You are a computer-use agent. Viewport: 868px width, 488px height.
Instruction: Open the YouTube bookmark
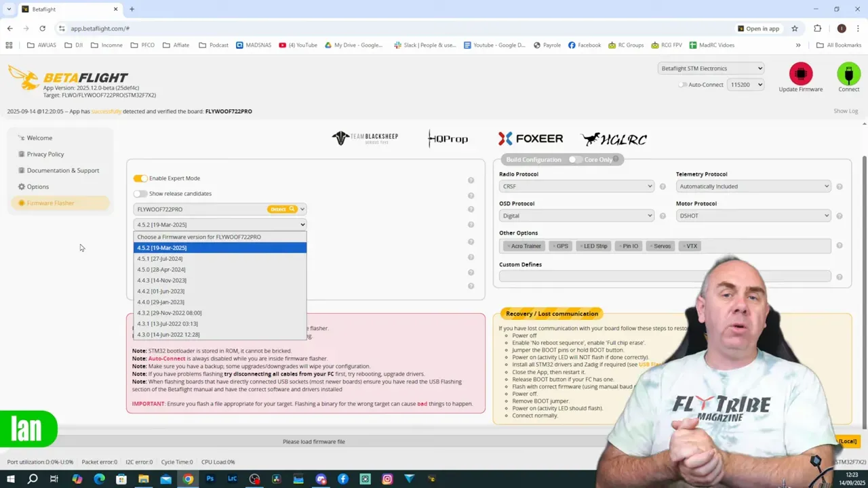click(x=298, y=45)
